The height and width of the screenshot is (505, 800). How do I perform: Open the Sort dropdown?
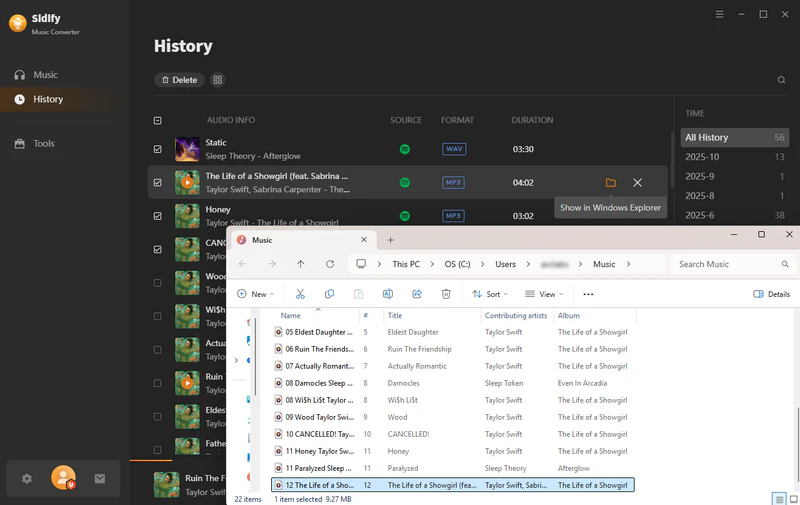click(490, 294)
